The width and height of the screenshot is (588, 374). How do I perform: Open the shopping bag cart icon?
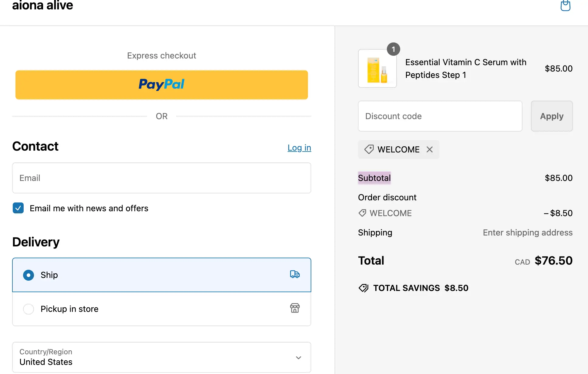[x=565, y=5]
